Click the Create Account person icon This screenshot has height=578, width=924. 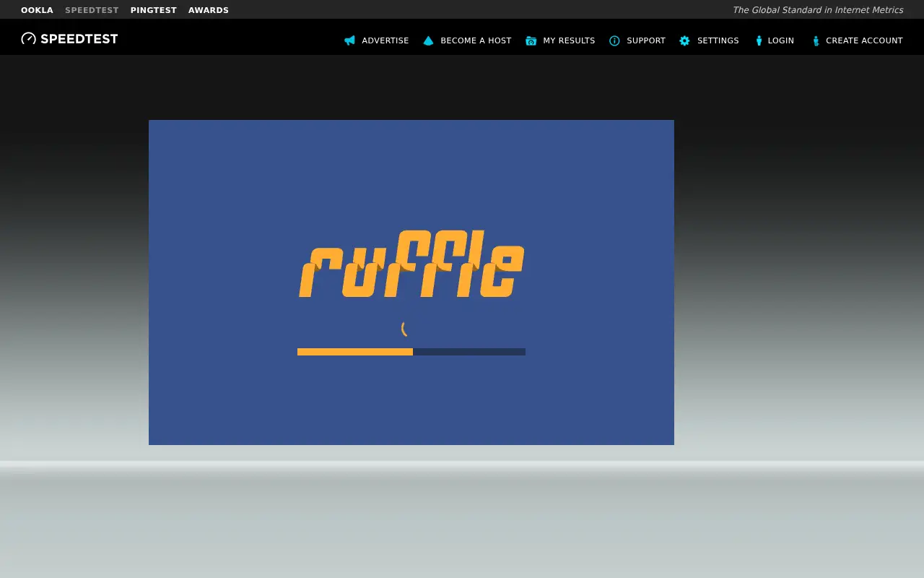(816, 40)
